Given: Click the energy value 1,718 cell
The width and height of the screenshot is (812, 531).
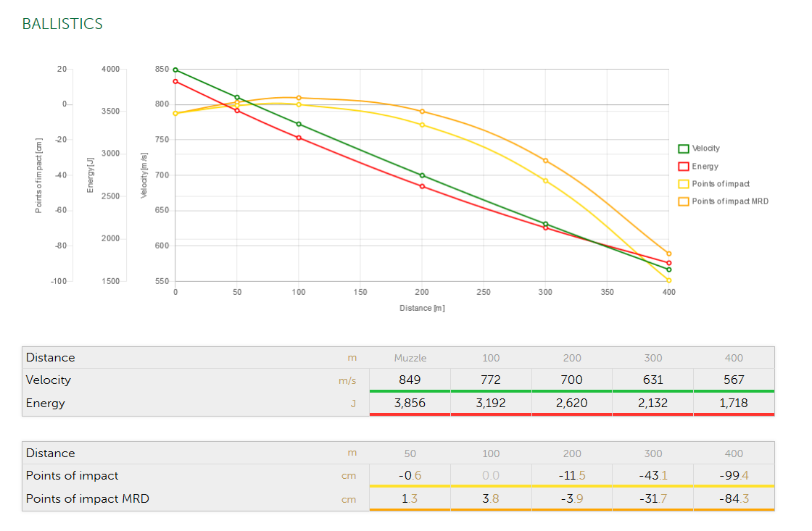Looking at the screenshot, I should click(x=733, y=404).
